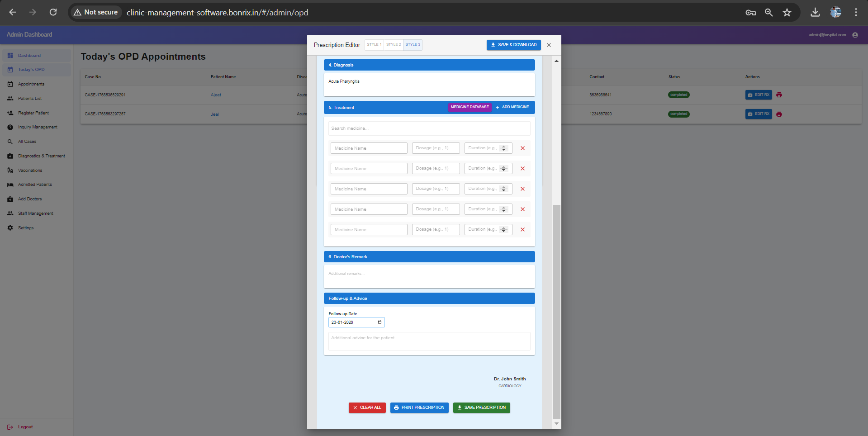
Task: Click the modal scrollbar down arrow
Action: pos(556,424)
